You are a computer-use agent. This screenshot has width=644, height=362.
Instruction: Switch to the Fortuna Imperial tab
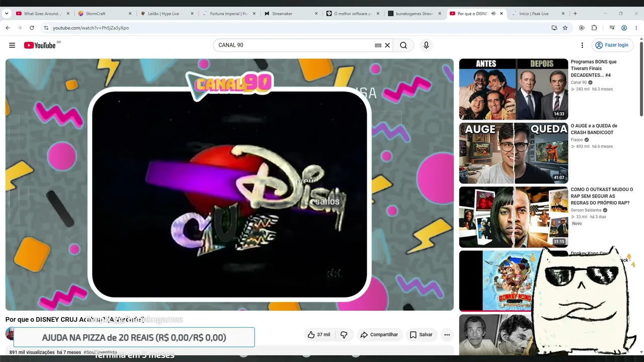click(x=228, y=14)
